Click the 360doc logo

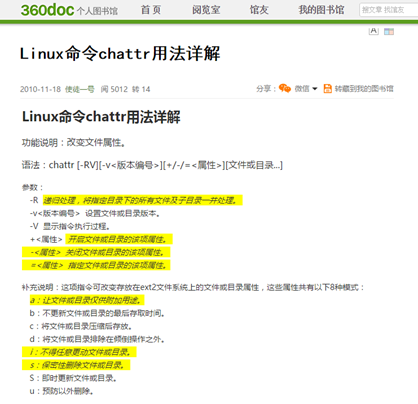(47, 10)
